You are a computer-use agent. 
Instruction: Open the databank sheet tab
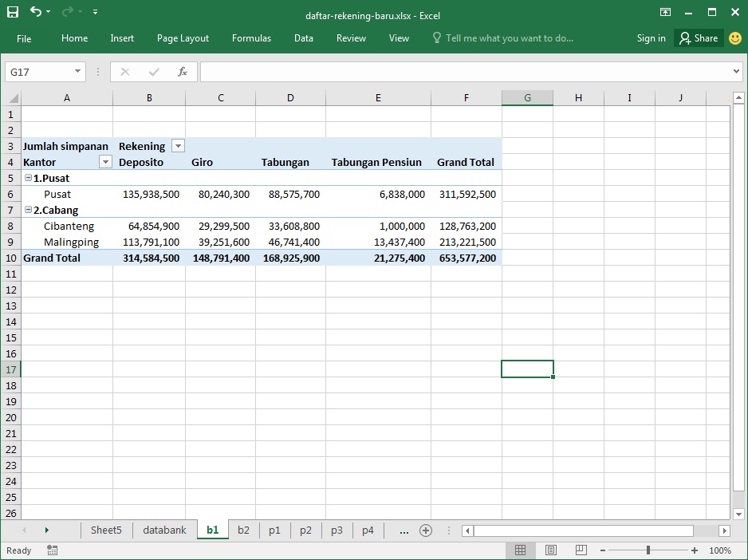[163, 530]
